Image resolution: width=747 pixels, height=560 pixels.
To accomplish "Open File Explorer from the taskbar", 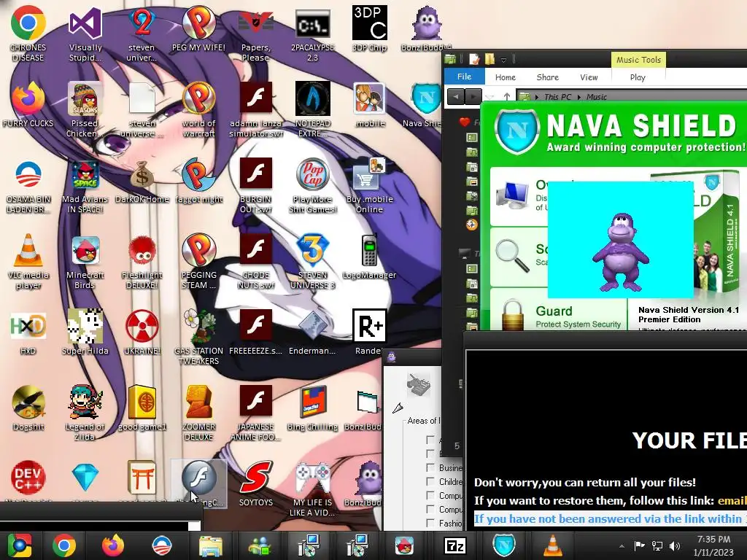I will [211, 545].
